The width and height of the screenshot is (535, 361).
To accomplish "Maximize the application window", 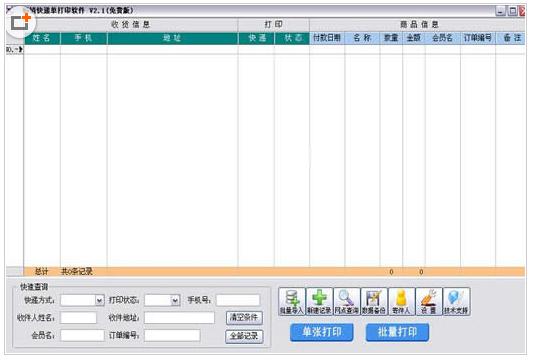I will [512, 11].
